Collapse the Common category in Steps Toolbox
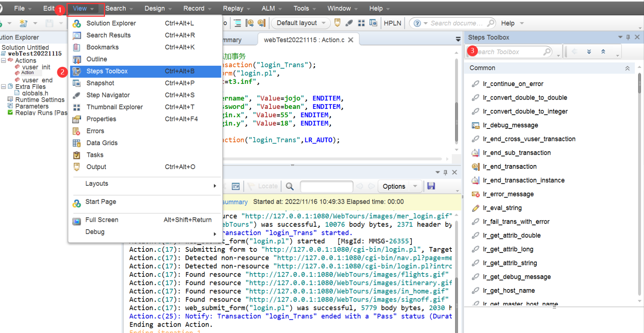Screen dimensions: 644x333 coord(627,68)
